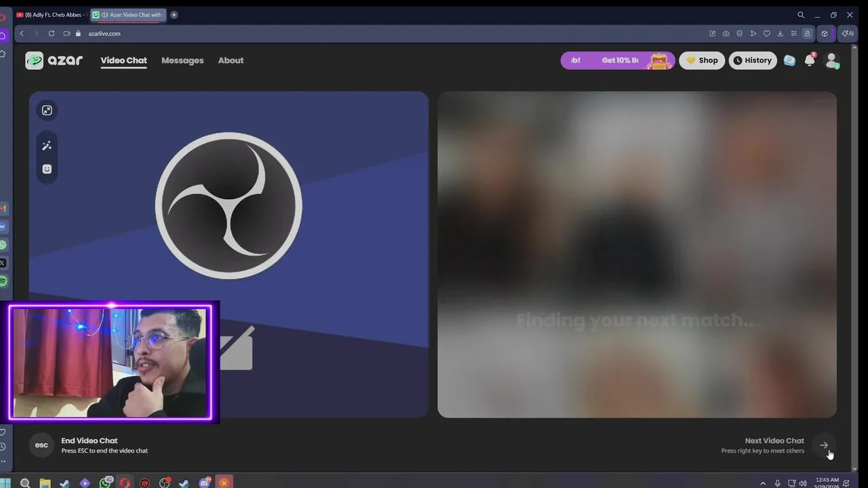
Task: Click the Get 10% bonus promo banner
Action: click(618, 60)
